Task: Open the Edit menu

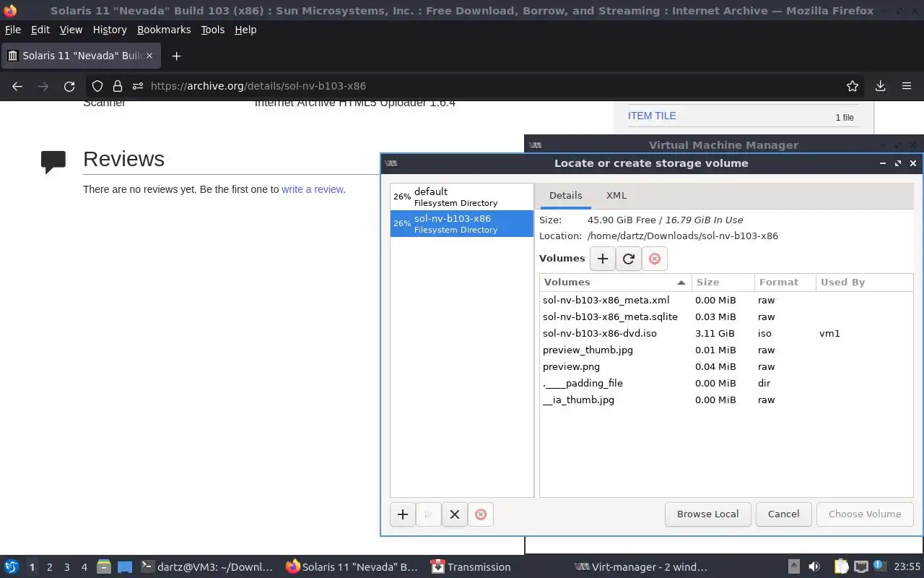Action: coord(40,30)
